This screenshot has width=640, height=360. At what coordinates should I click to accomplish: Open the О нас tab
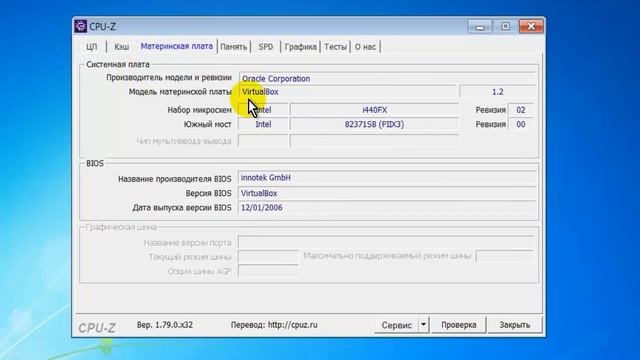[365, 47]
